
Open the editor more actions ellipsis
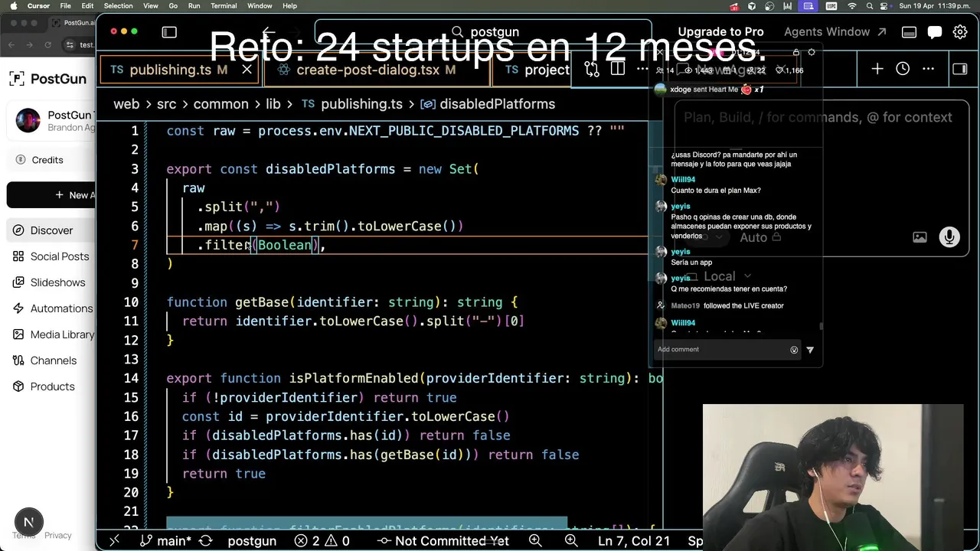[x=642, y=70]
